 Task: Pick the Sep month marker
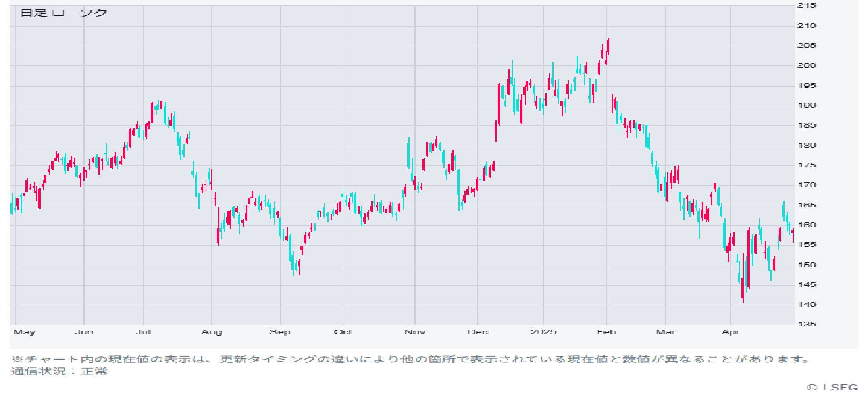tap(280, 332)
